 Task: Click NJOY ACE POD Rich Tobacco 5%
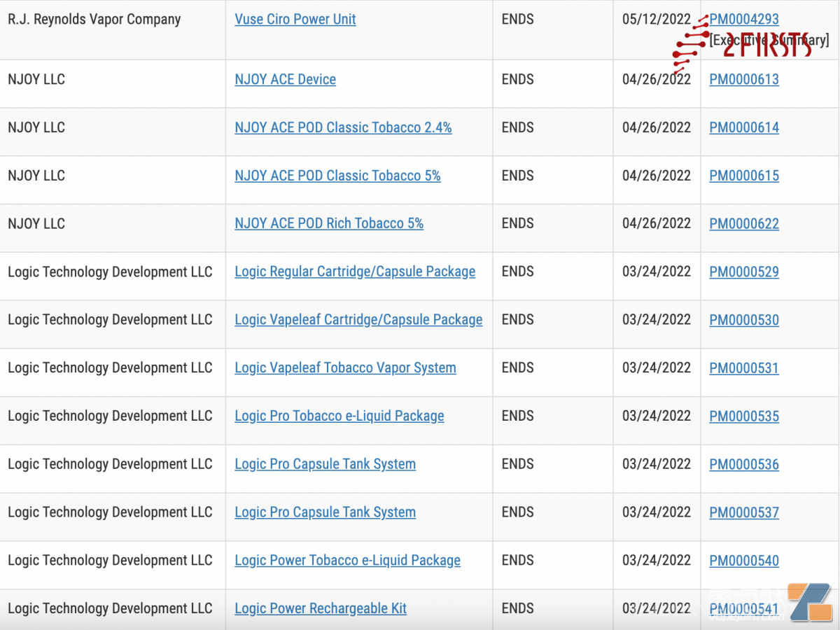329,224
